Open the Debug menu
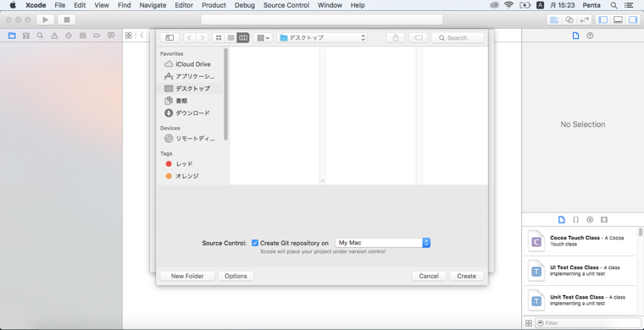The width and height of the screenshot is (644, 330). click(245, 5)
